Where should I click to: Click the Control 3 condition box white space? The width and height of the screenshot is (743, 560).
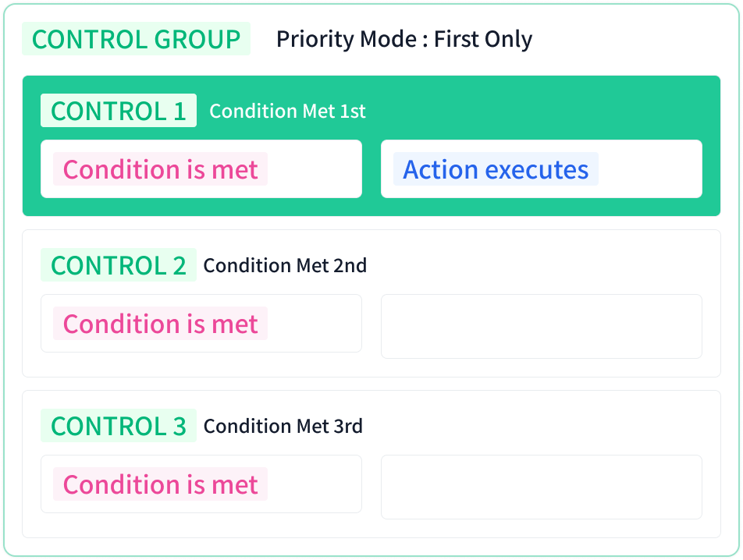tap(315, 484)
